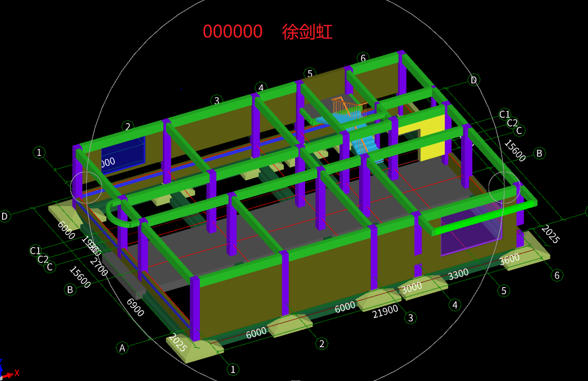Click the 15600 dimension beside the C2 and C bubbles
Screen dimensions: 588x381
pyautogui.click(x=514, y=151)
